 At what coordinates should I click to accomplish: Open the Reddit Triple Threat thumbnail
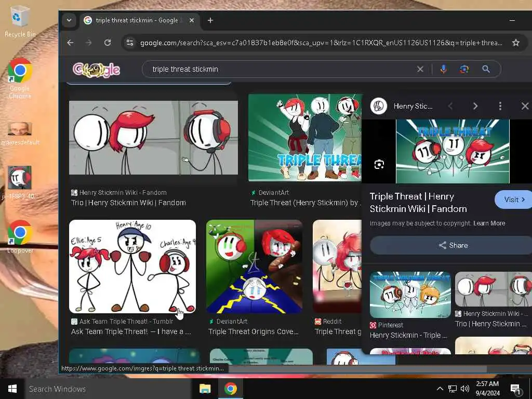337,267
